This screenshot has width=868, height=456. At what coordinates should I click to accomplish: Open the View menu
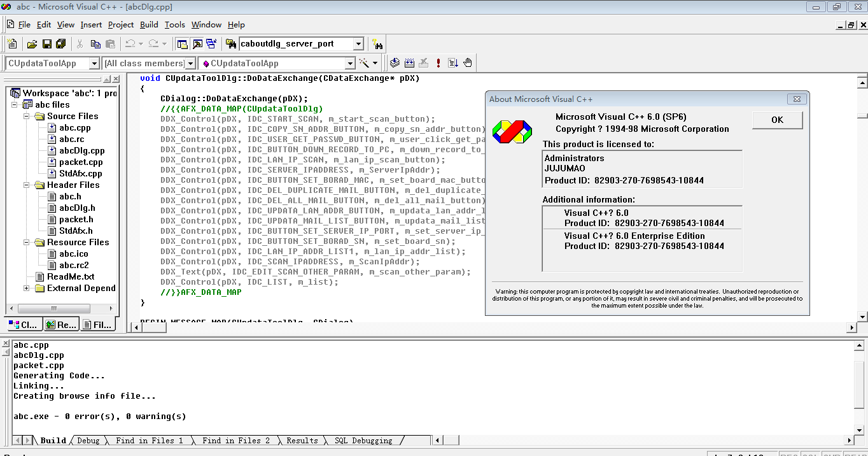coord(66,25)
